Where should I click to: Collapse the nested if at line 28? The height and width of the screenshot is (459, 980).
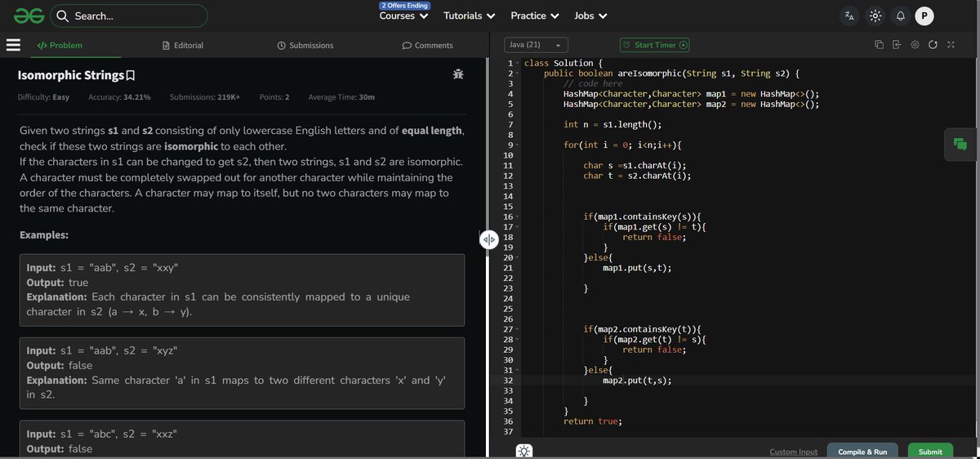(x=517, y=339)
